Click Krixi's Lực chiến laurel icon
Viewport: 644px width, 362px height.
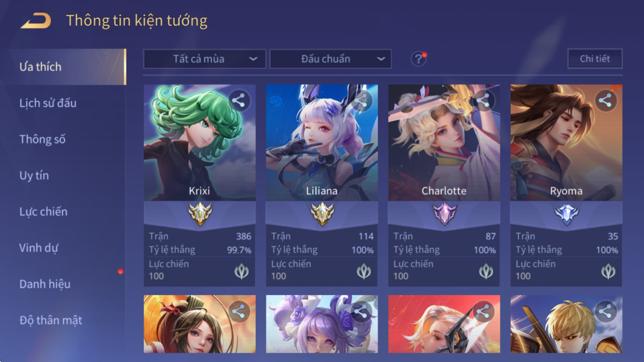[242, 271]
